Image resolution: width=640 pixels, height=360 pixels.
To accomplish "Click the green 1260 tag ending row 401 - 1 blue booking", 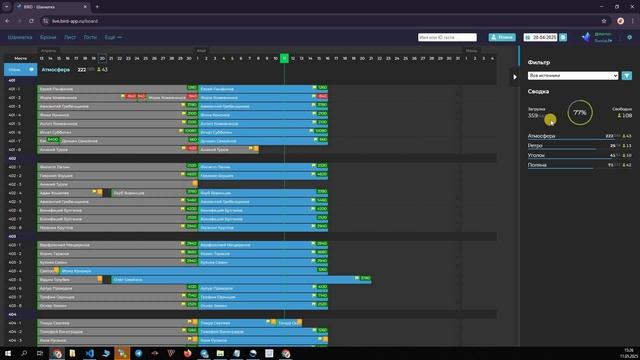I will (x=322, y=88).
